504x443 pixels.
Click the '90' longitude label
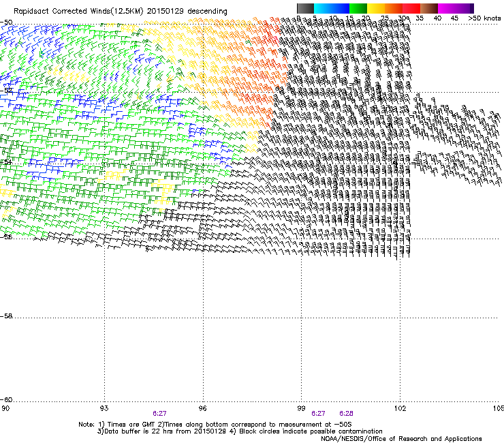(5, 408)
